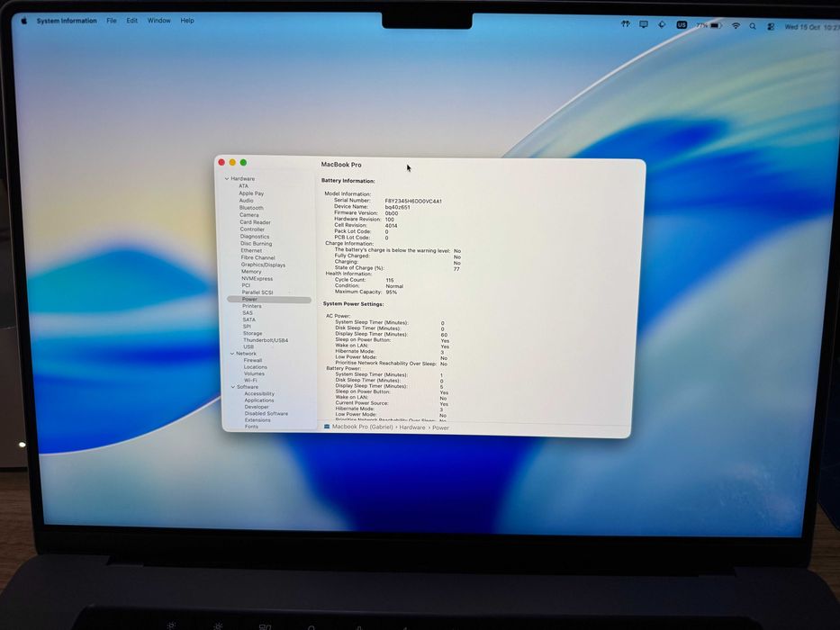Click the diamond-shaped menu bar icon
This screenshot has width=840, height=630.
(662, 24)
